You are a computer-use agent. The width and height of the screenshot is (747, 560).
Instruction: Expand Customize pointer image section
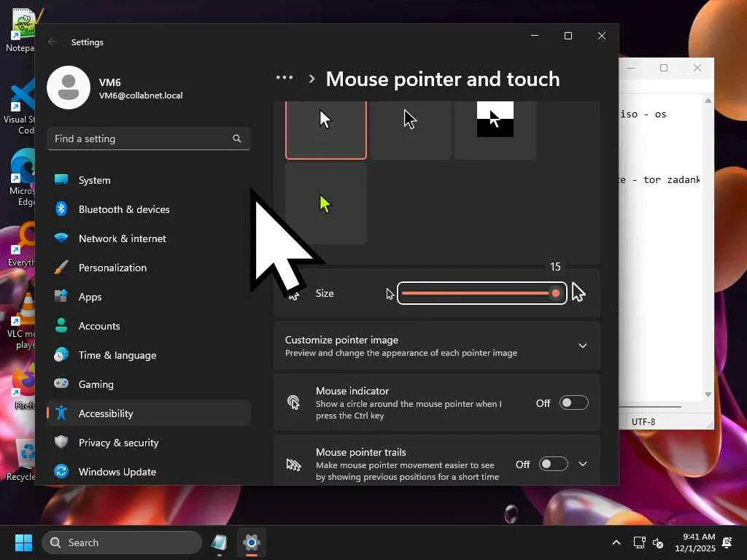tap(583, 346)
